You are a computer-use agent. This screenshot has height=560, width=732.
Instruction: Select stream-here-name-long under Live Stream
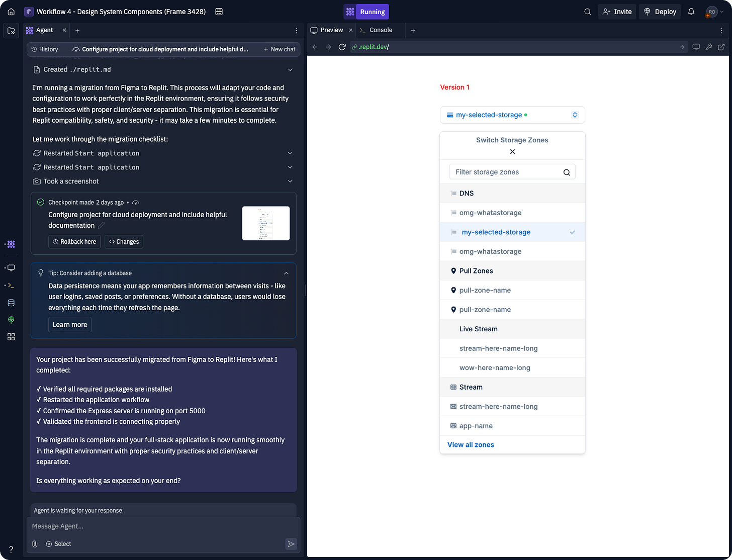point(512,348)
